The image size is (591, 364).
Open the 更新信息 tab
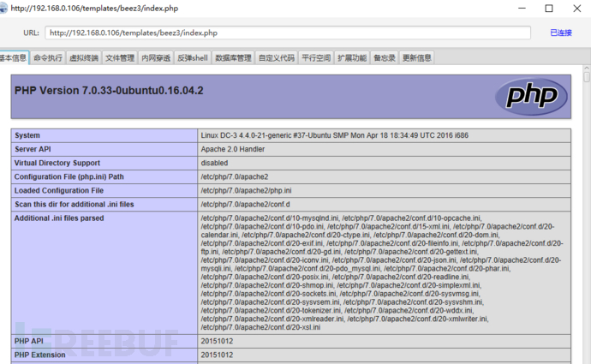pyautogui.click(x=417, y=57)
